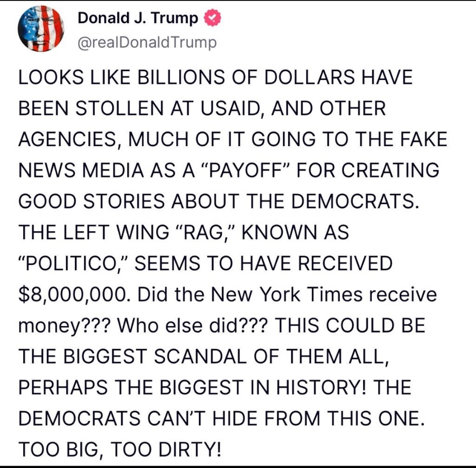Open the Donald J. Trump display name
The image size is (476, 468).
coord(138,18)
